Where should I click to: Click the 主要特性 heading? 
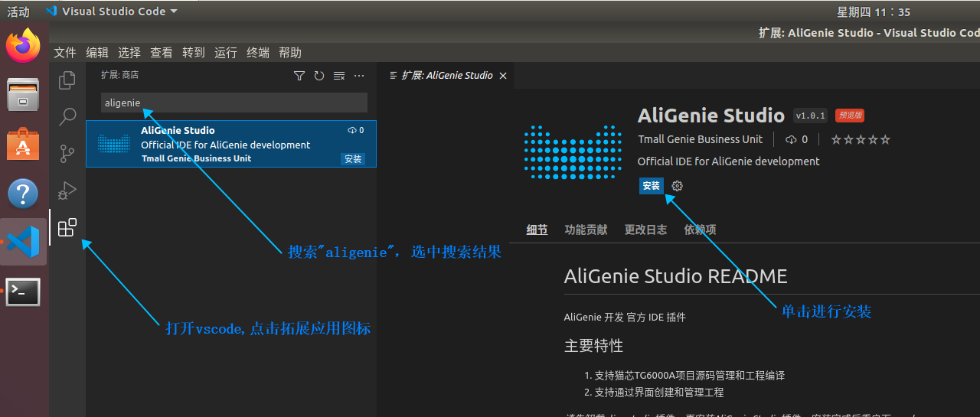[593, 345]
